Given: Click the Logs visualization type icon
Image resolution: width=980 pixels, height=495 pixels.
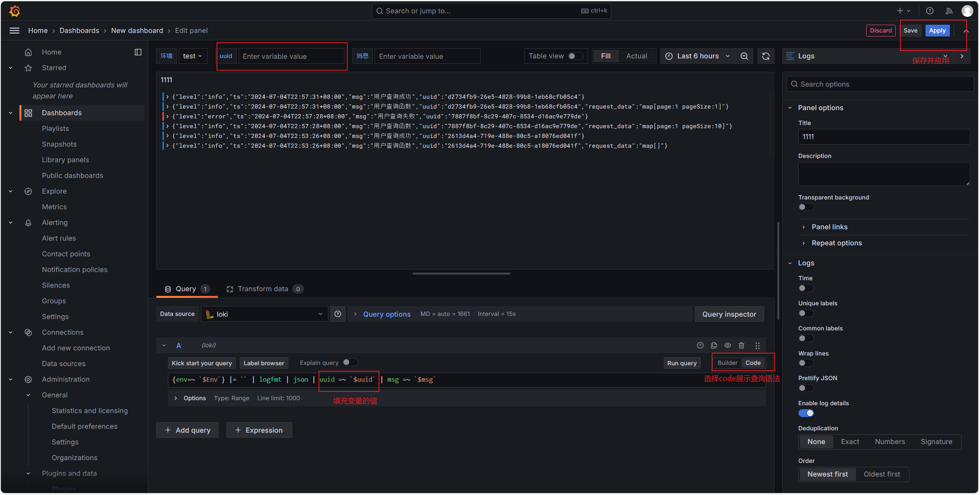Looking at the screenshot, I should coord(790,56).
